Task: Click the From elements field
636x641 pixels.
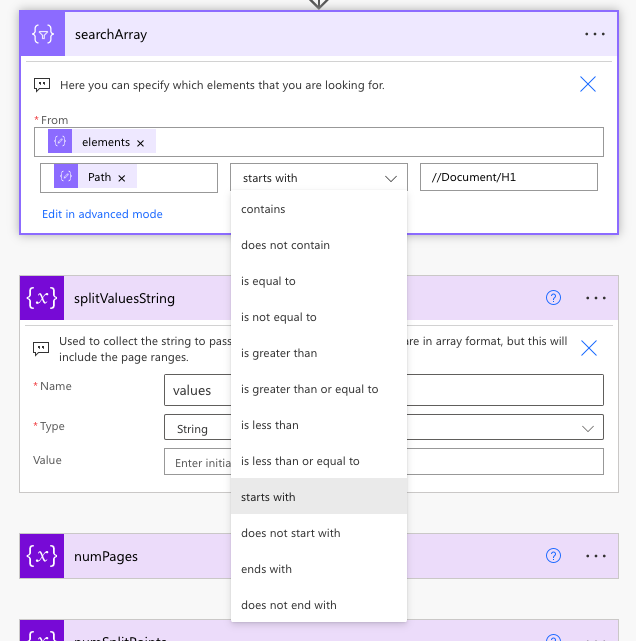Action: [x=319, y=142]
